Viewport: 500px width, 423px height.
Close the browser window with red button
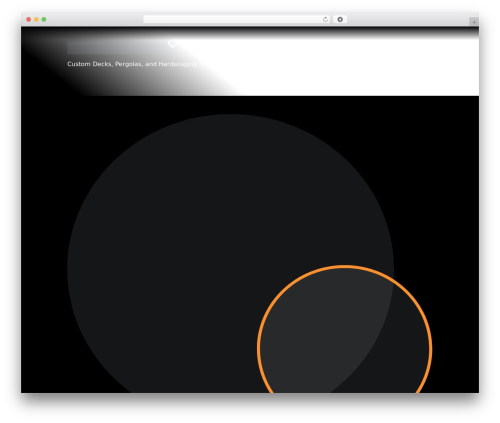(29, 20)
